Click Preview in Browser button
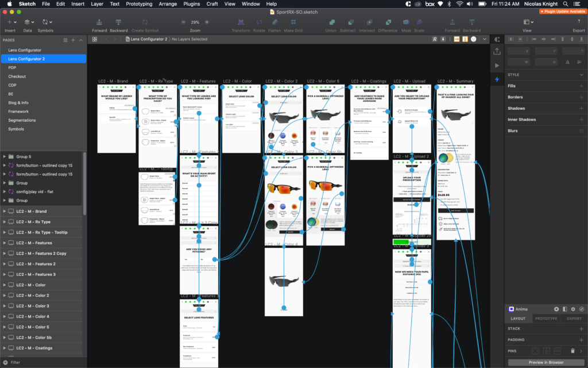The image size is (588, 368). pyautogui.click(x=546, y=362)
